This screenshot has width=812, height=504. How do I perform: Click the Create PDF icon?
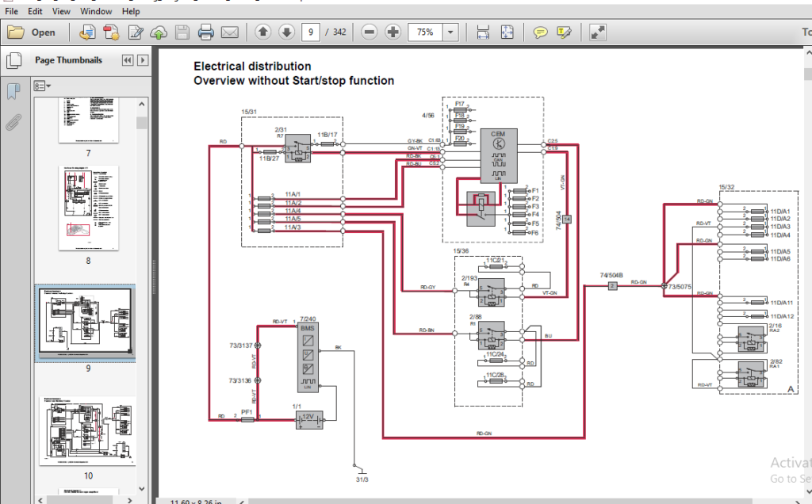(87, 32)
